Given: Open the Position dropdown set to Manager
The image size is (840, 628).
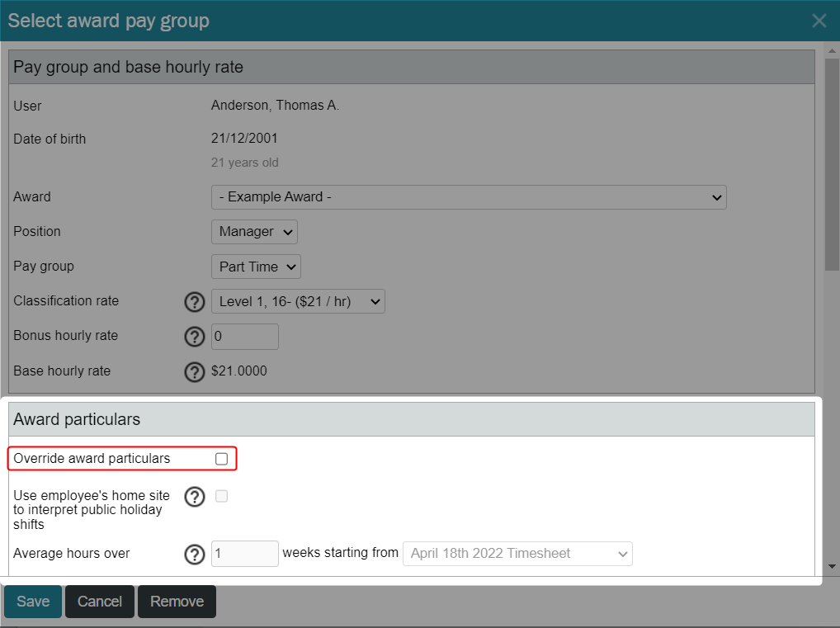Looking at the screenshot, I should 254,232.
